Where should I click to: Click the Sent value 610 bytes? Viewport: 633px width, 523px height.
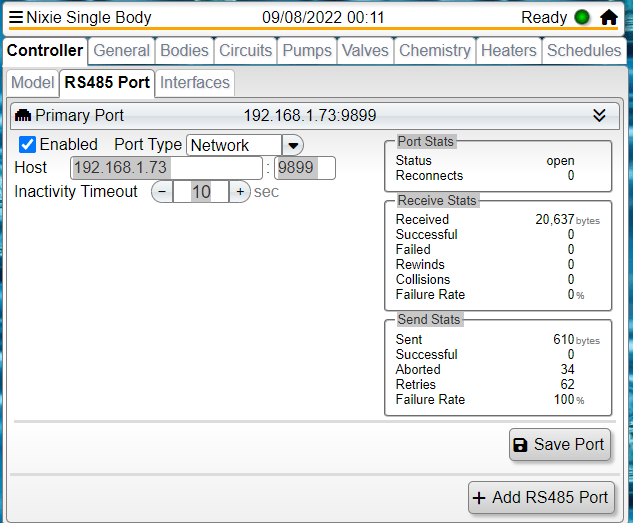click(576, 340)
